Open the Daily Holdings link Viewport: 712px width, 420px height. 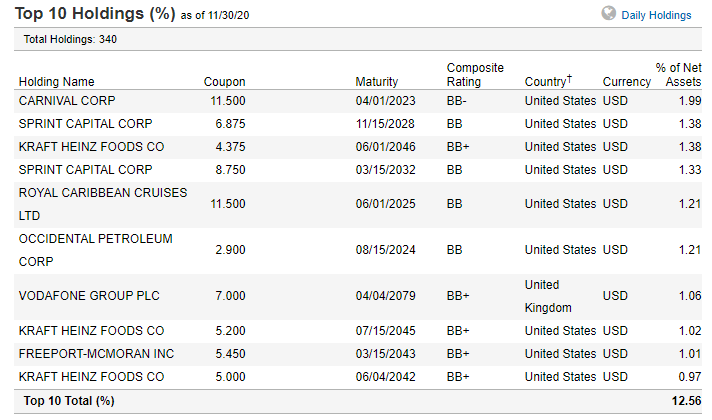(x=656, y=15)
